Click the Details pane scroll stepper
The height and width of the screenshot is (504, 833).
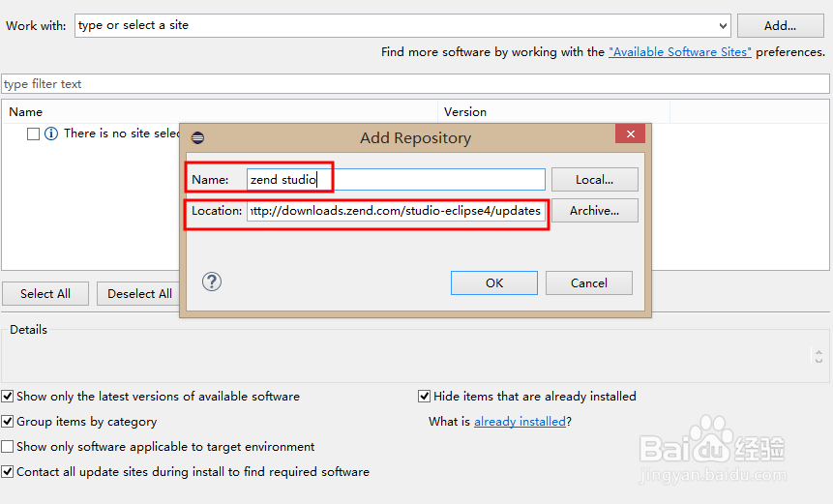pyautogui.click(x=818, y=356)
